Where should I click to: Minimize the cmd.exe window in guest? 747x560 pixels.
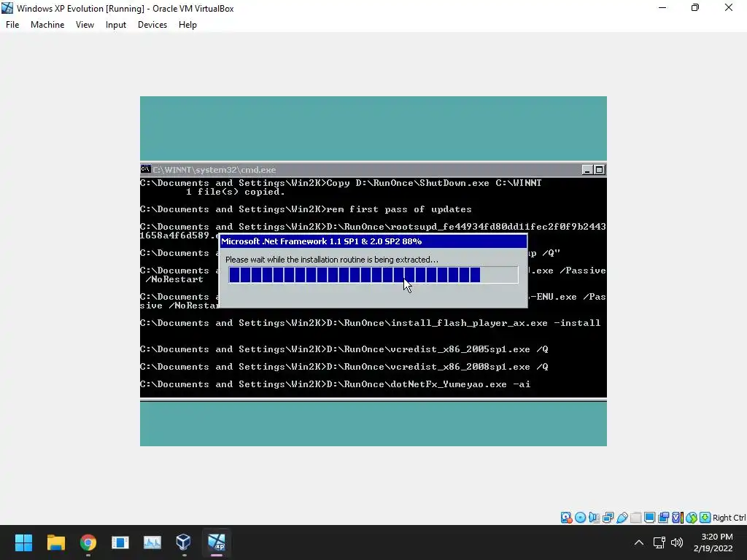587,169
